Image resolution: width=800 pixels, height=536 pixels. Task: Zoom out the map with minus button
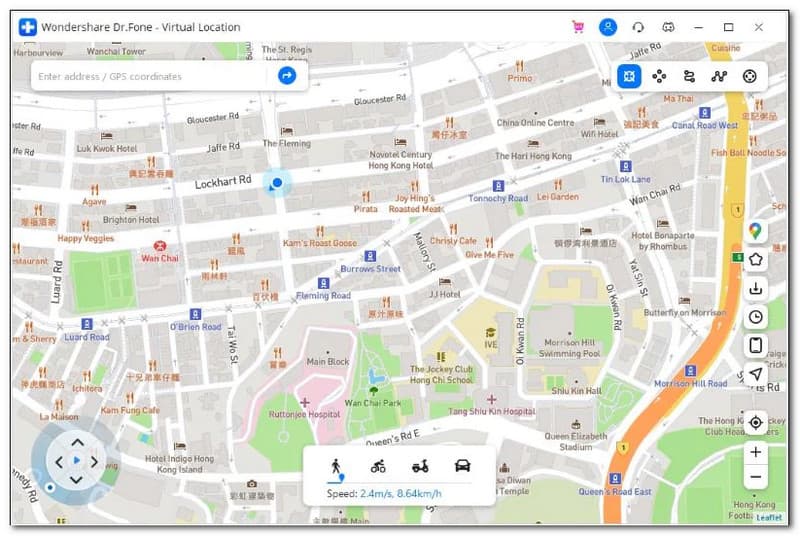tap(756, 477)
